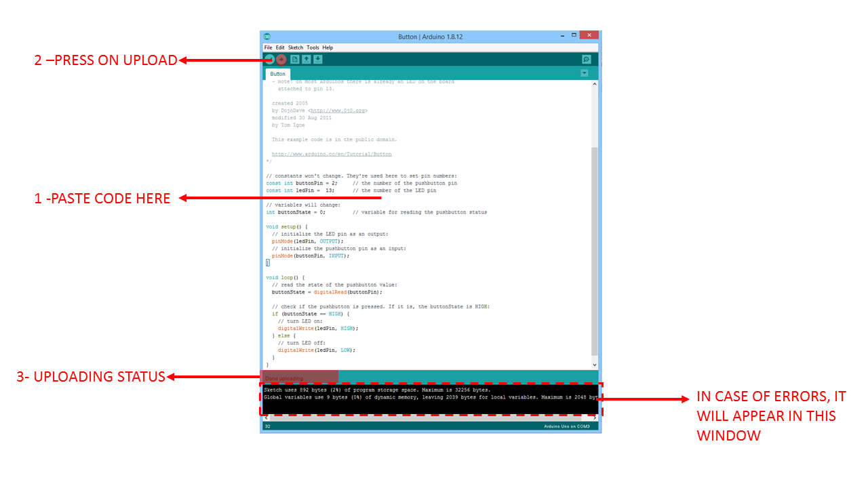Create a new sketch with the New icon

coord(295,60)
